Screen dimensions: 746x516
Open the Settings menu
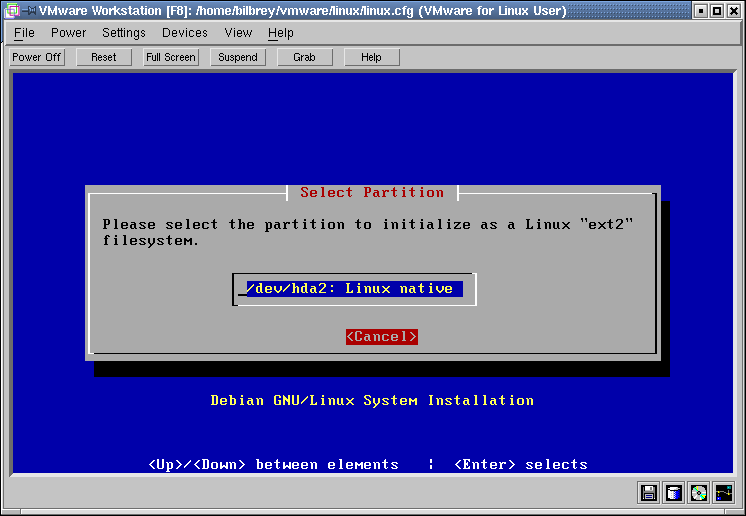coord(124,33)
